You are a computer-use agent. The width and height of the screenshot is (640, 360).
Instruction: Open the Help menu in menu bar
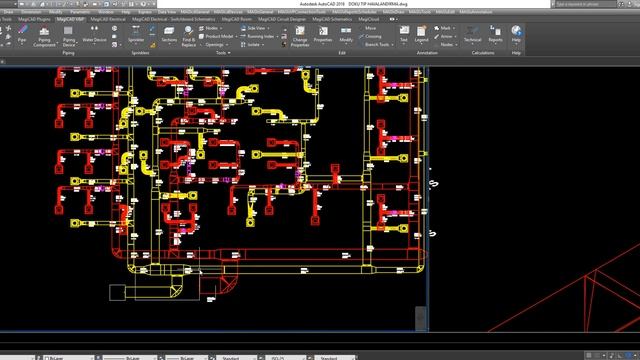pyautogui.click(x=126, y=12)
